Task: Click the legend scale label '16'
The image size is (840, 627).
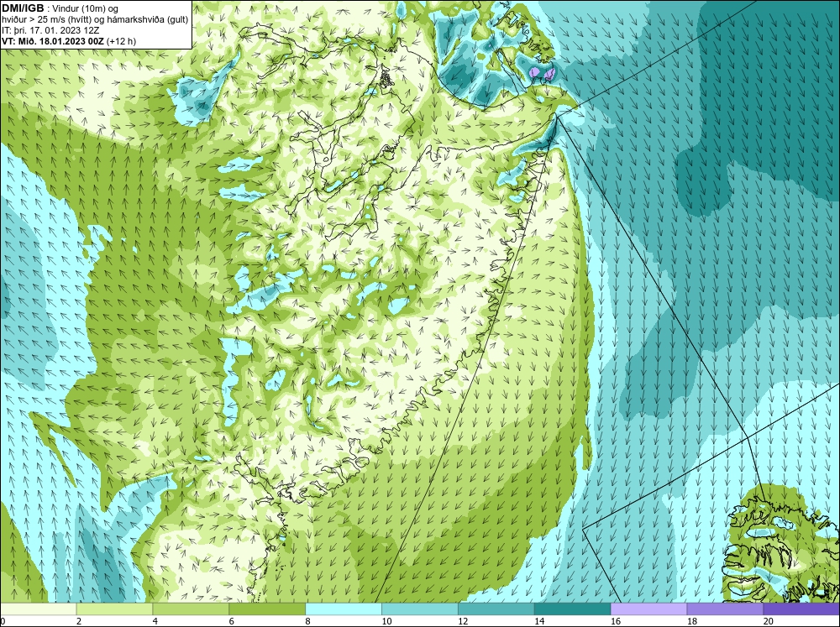Action: click(616, 621)
